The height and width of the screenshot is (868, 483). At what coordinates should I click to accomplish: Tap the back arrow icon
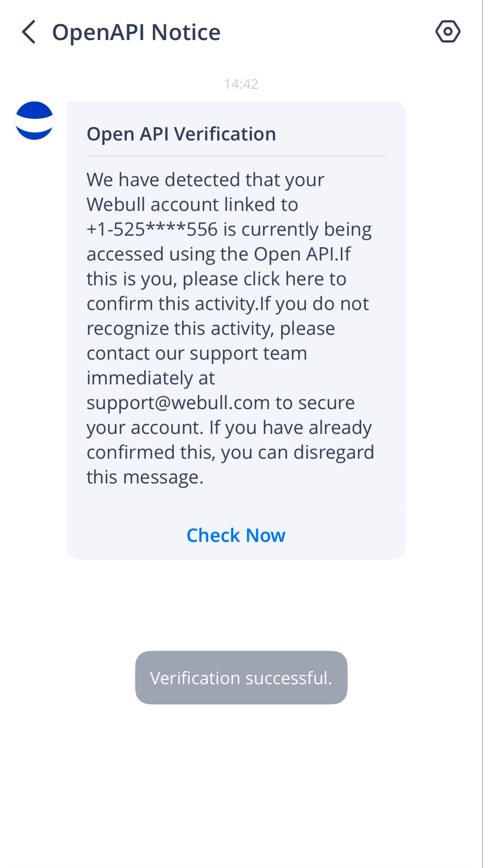pyautogui.click(x=28, y=32)
